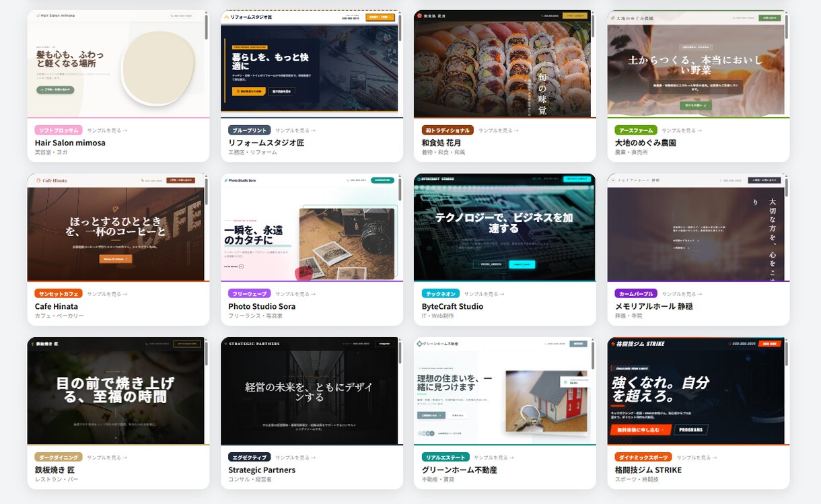Click the リアルエステート theme badge

point(445,458)
